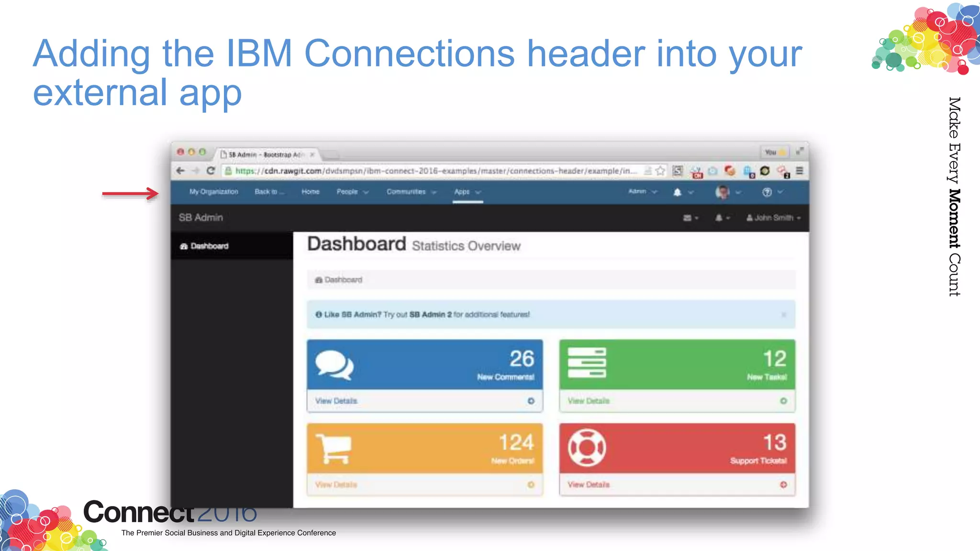The width and height of the screenshot is (980, 551).
Task: Open View Details for New Comments
Action: coord(336,401)
